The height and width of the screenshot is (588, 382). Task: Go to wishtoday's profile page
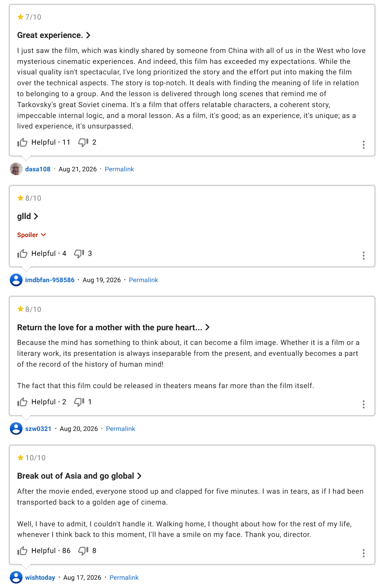click(40, 577)
